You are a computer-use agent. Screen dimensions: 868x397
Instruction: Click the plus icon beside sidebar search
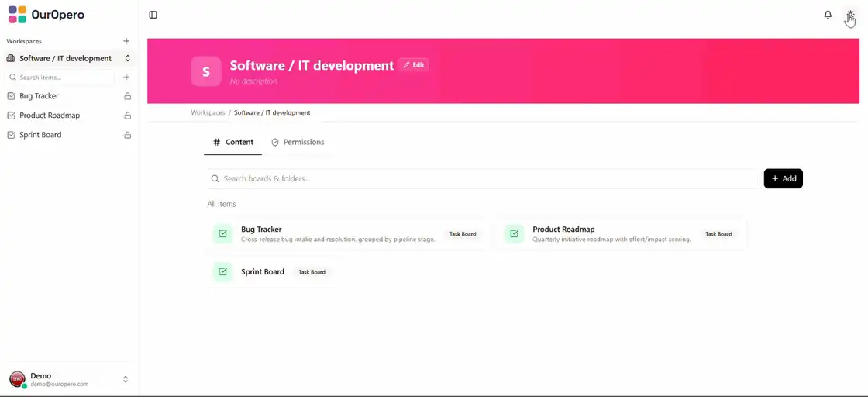[126, 78]
